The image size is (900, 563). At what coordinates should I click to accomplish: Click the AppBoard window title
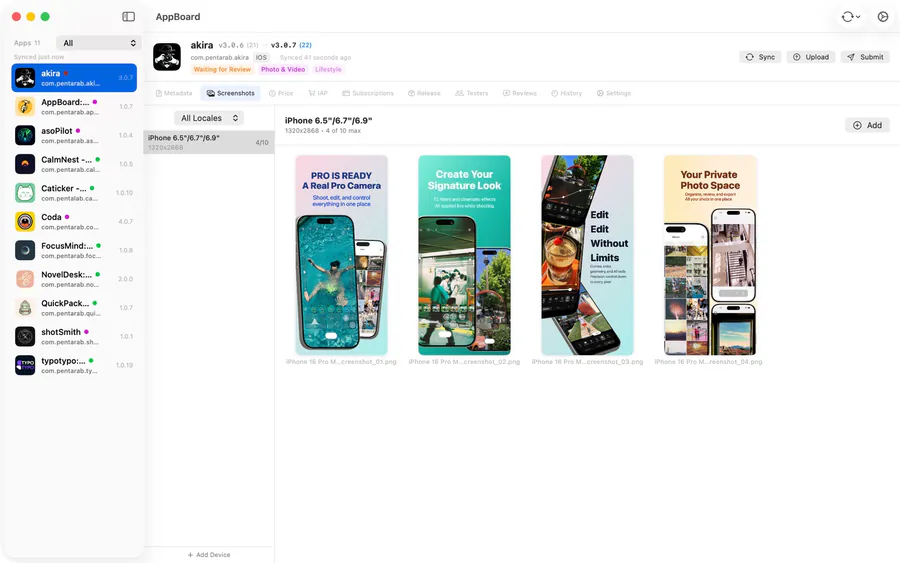(x=178, y=17)
